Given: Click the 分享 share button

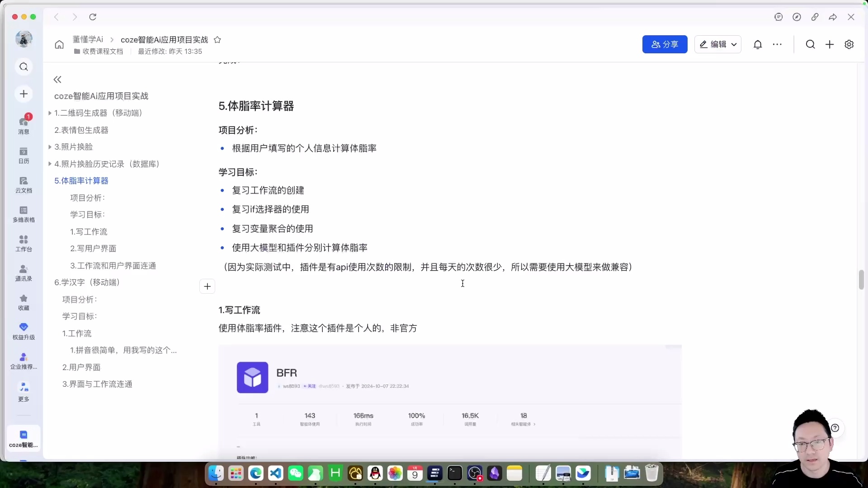Looking at the screenshot, I should pyautogui.click(x=665, y=44).
